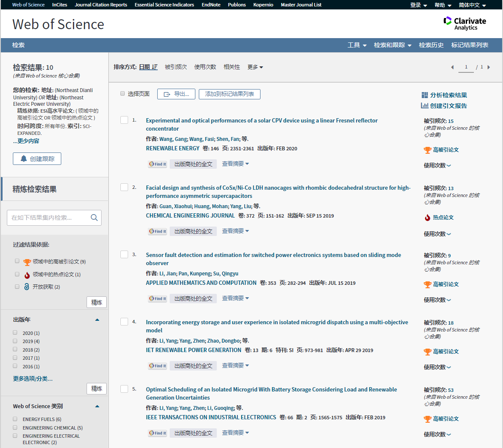Screen dimensions: 503x448
Task: Click the 更少内容 link
Action: [26, 141]
